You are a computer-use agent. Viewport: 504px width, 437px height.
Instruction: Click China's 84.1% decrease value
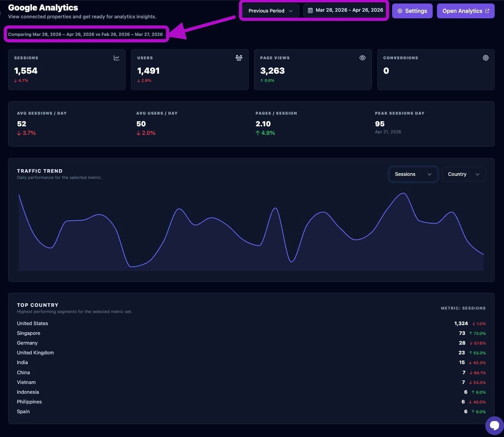[x=477, y=373]
